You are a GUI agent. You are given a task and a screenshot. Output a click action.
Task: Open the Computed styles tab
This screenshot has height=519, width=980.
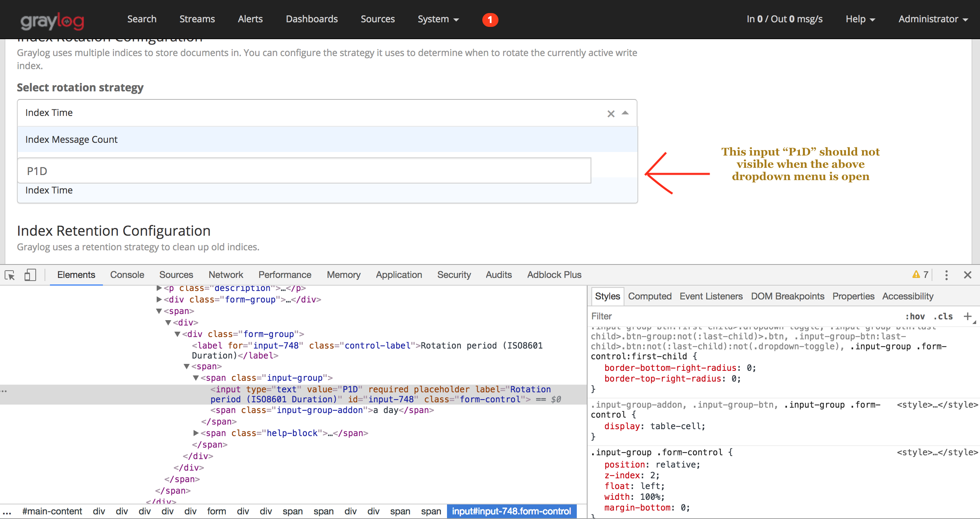[649, 296]
